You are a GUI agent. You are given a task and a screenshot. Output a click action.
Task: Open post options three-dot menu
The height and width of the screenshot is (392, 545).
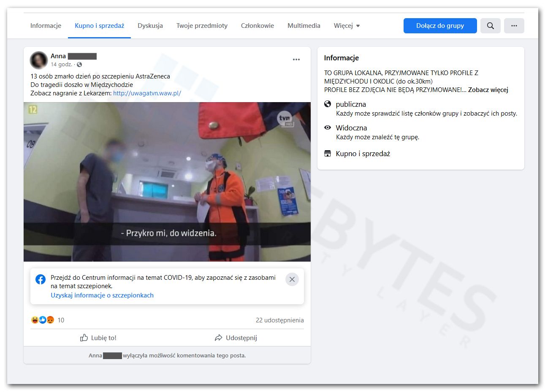tap(296, 59)
